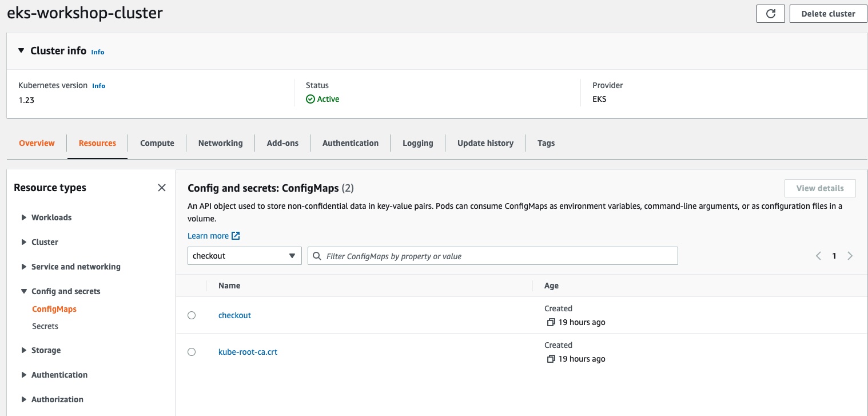This screenshot has height=416, width=868.
Task: Click copy icon next to checkout's age
Action: 551,322
